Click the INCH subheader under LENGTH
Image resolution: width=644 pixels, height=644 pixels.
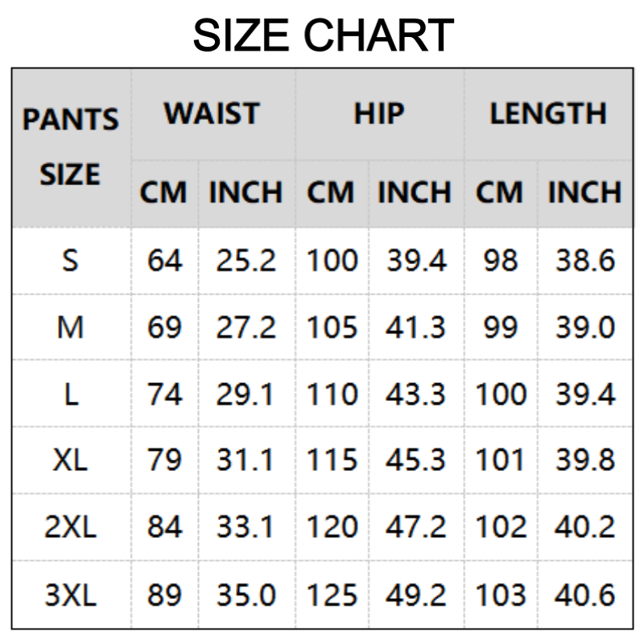click(x=584, y=192)
